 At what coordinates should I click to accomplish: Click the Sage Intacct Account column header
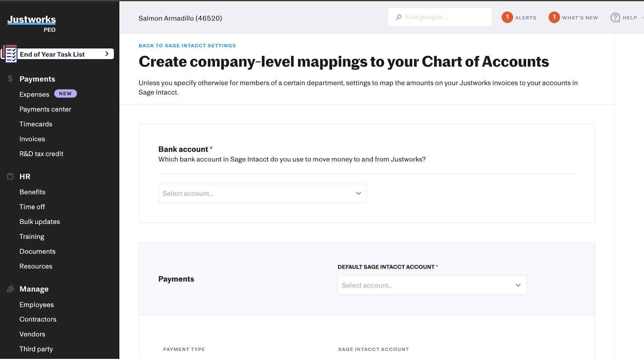pos(374,349)
